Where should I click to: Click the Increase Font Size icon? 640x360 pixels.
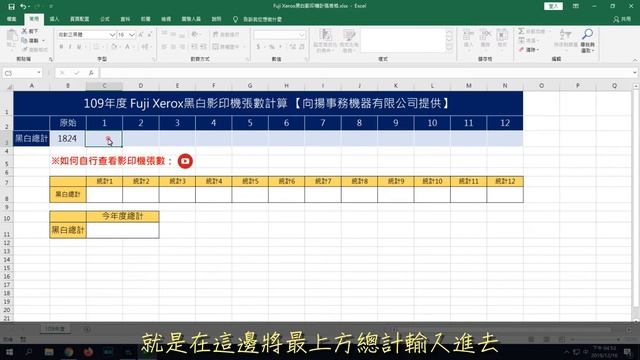pos(141,35)
